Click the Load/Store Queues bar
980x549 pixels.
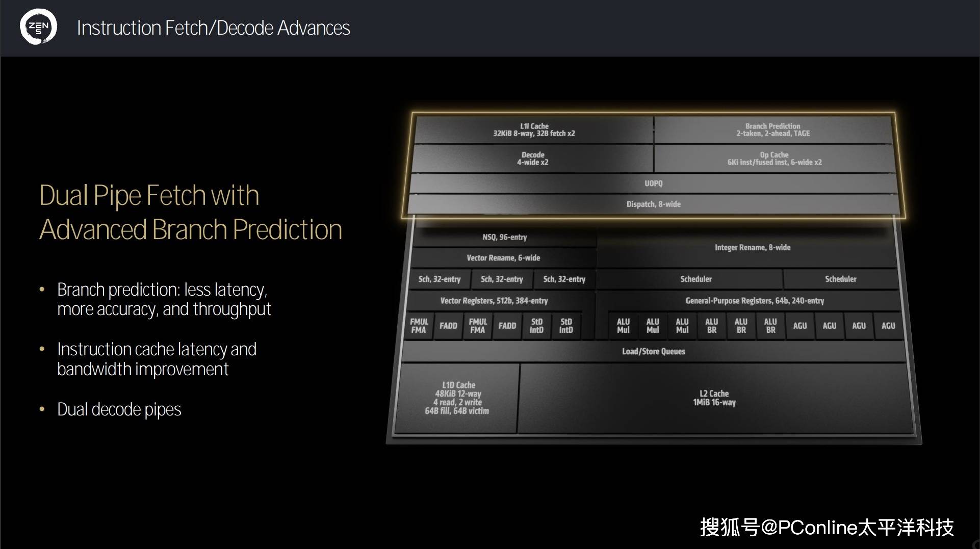pyautogui.click(x=653, y=351)
